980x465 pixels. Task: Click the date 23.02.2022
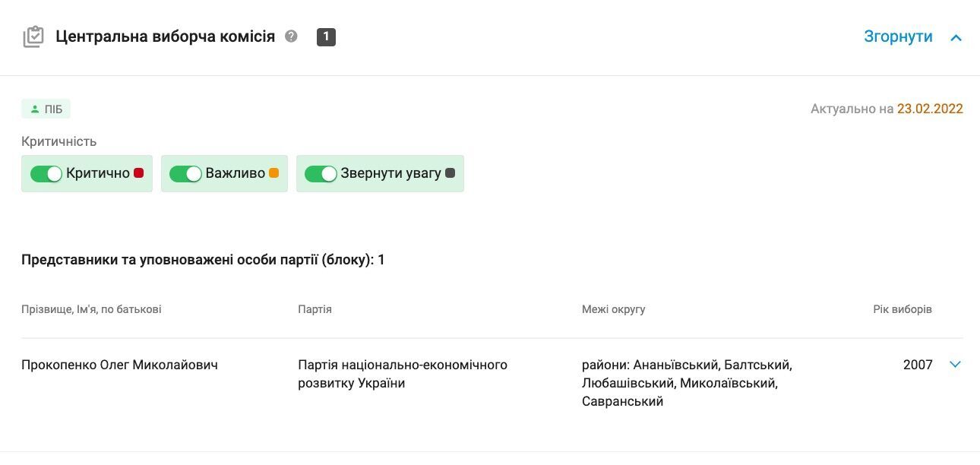pos(930,109)
